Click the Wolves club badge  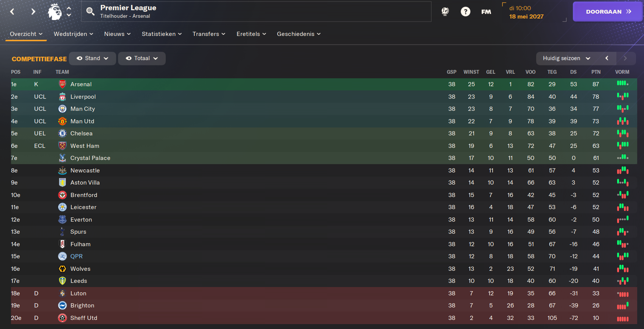(62, 269)
